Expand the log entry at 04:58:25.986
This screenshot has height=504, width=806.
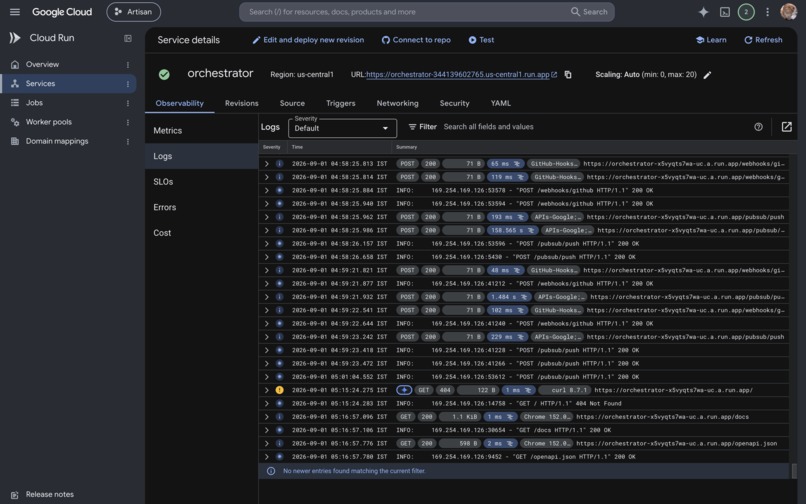[266, 230]
